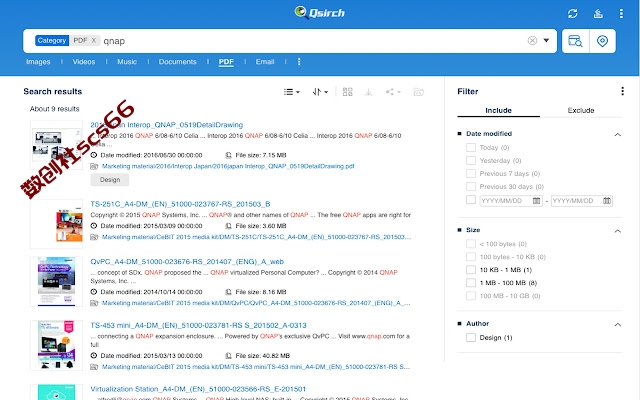640x400 pixels.
Task: Remove the PDF category tag with X
Action: pyautogui.click(x=93, y=40)
